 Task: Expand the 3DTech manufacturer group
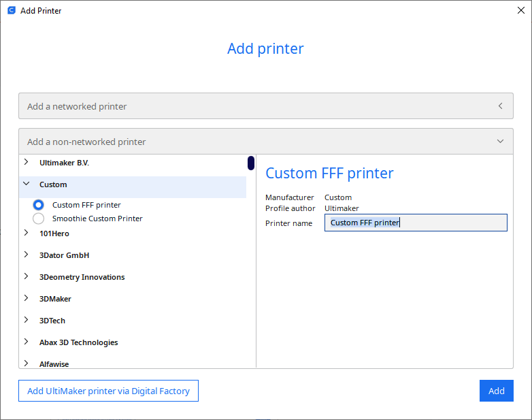pyautogui.click(x=26, y=320)
